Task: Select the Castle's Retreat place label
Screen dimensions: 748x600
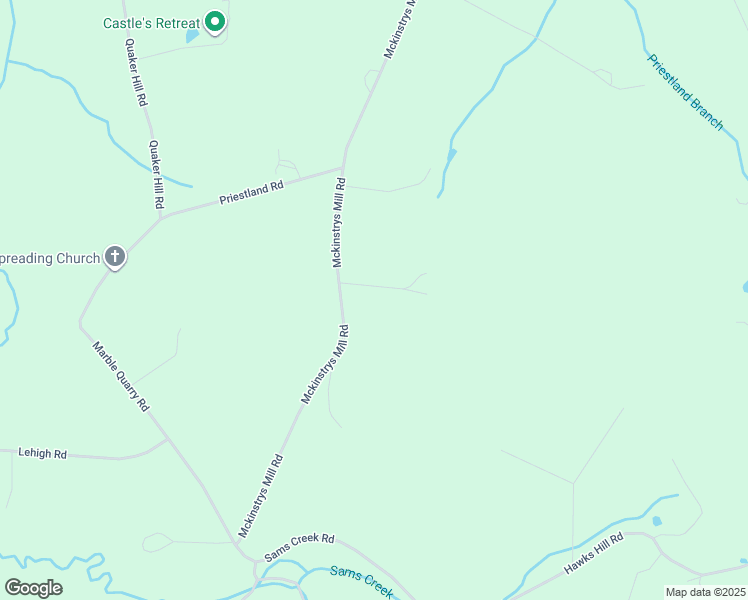Action: tap(151, 23)
